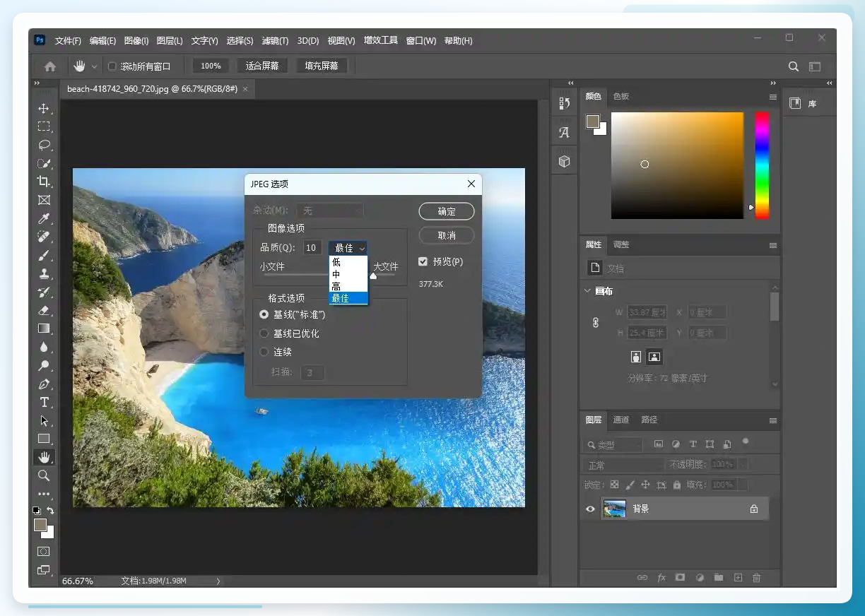This screenshot has width=865, height=616.
Task: Select the Gradient tool
Action: coord(44,328)
